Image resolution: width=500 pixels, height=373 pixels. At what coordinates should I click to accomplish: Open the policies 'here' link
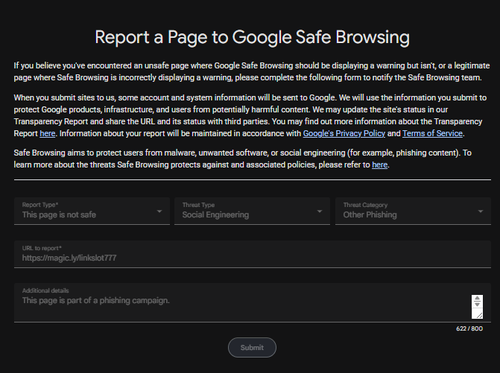380,165
